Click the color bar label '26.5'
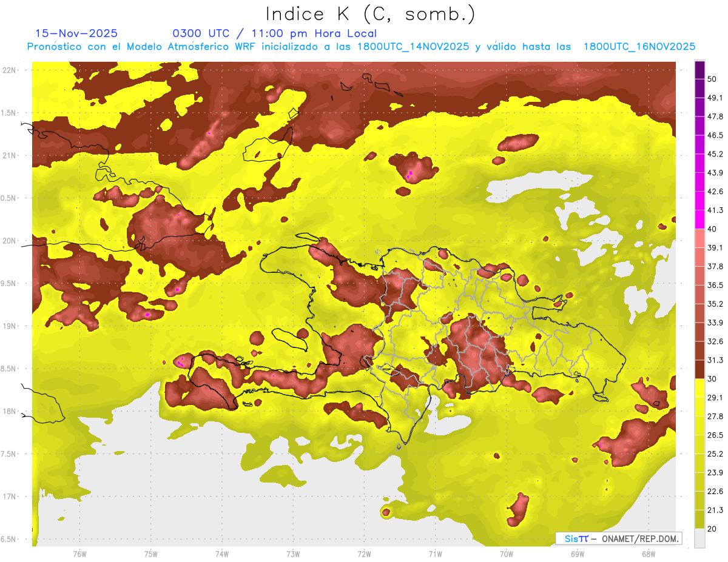Viewport: 728px width, 562px height. point(715,435)
